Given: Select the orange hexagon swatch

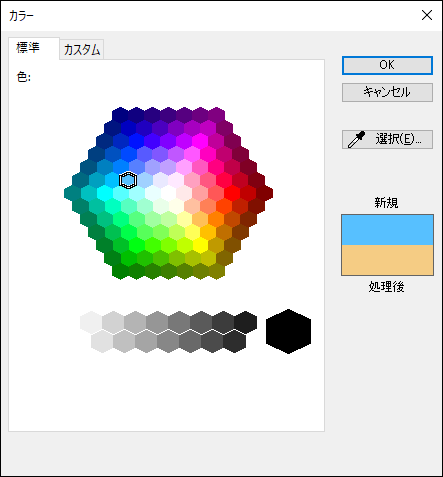Looking at the screenshot, I should [x=216, y=219].
